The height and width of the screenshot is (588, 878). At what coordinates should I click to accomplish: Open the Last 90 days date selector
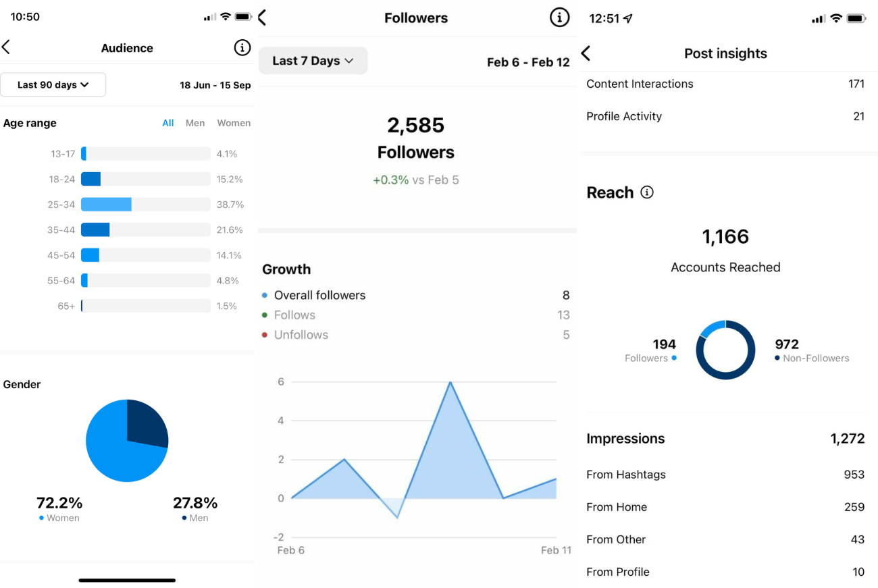pyautogui.click(x=53, y=84)
